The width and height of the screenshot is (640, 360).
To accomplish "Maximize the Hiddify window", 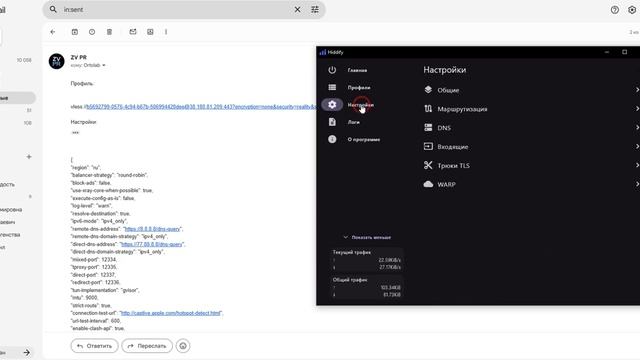I will coord(624,52).
